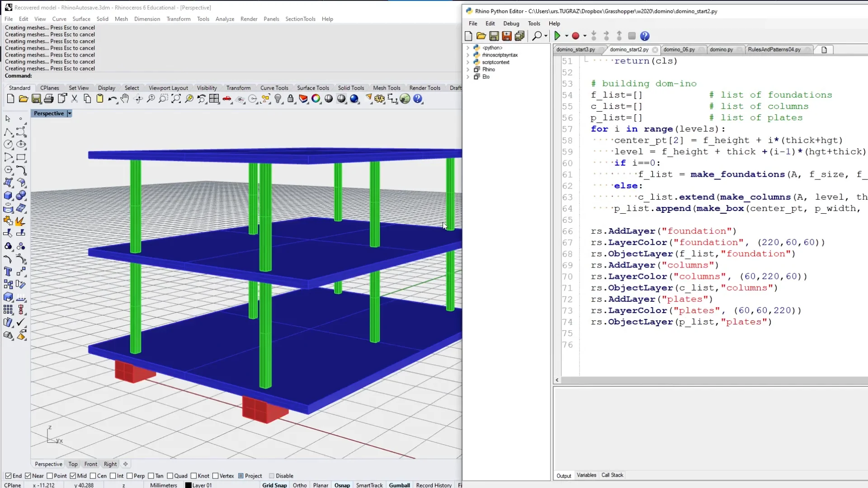Click the Rhino Help question mark icon
The height and width of the screenshot is (488, 868).
pyautogui.click(x=418, y=99)
